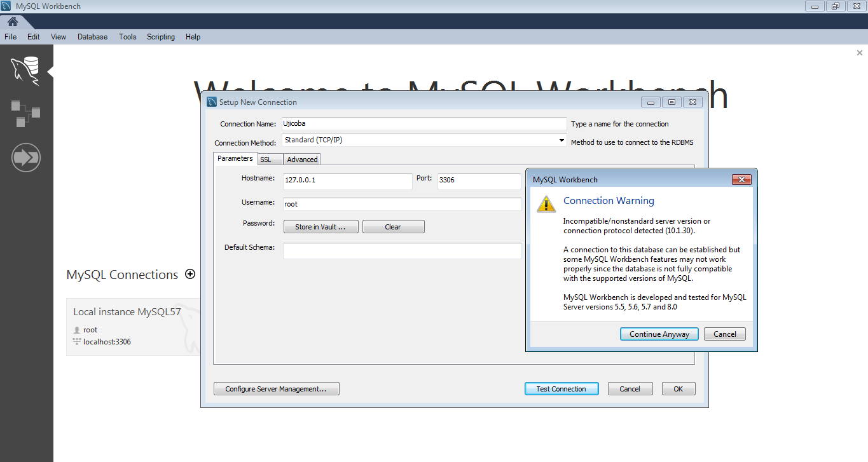The width and height of the screenshot is (868, 462).
Task: Switch to the Parameters tab
Action: click(x=235, y=158)
